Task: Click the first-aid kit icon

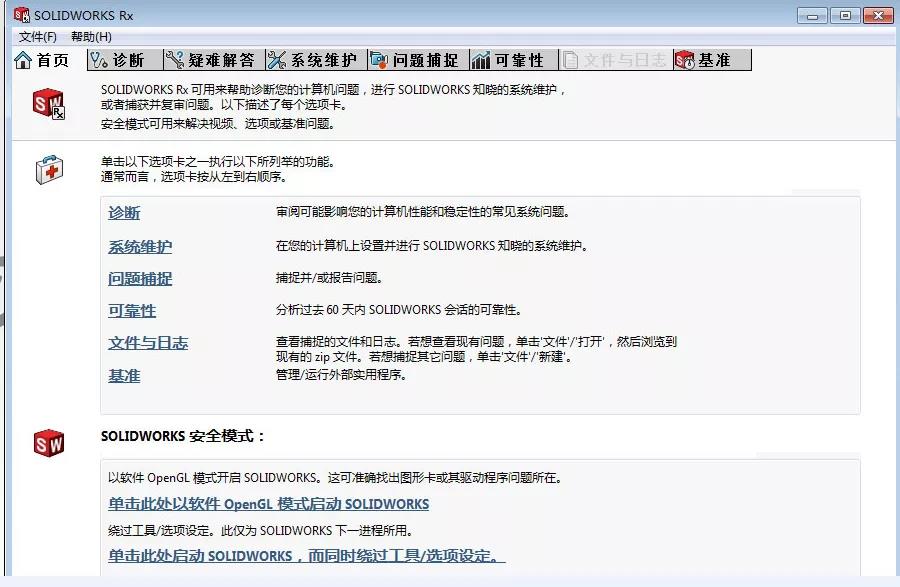Action: coord(49,169)
